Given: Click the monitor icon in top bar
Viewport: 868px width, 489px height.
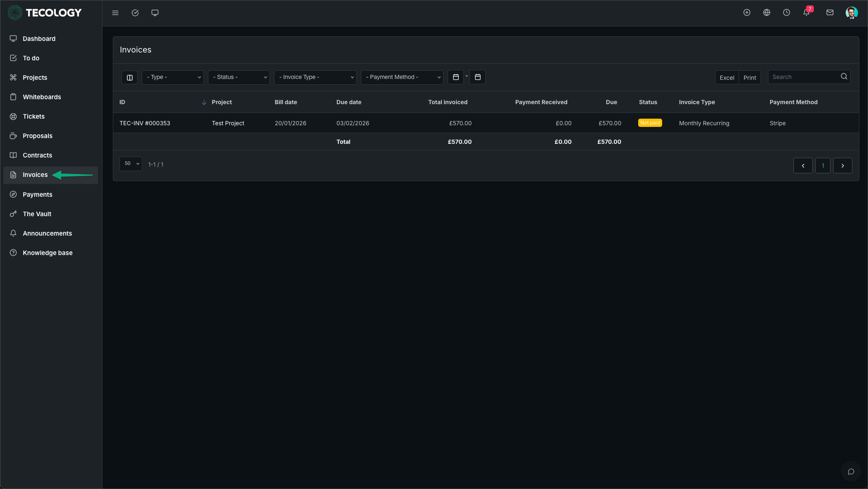Looking at the screenshot, I should [155, 13].
